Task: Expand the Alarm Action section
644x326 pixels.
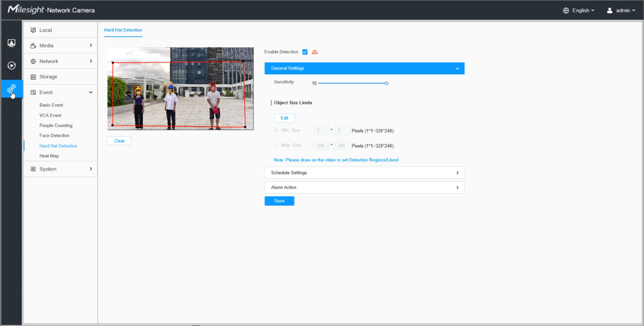Action: point(365,187)
